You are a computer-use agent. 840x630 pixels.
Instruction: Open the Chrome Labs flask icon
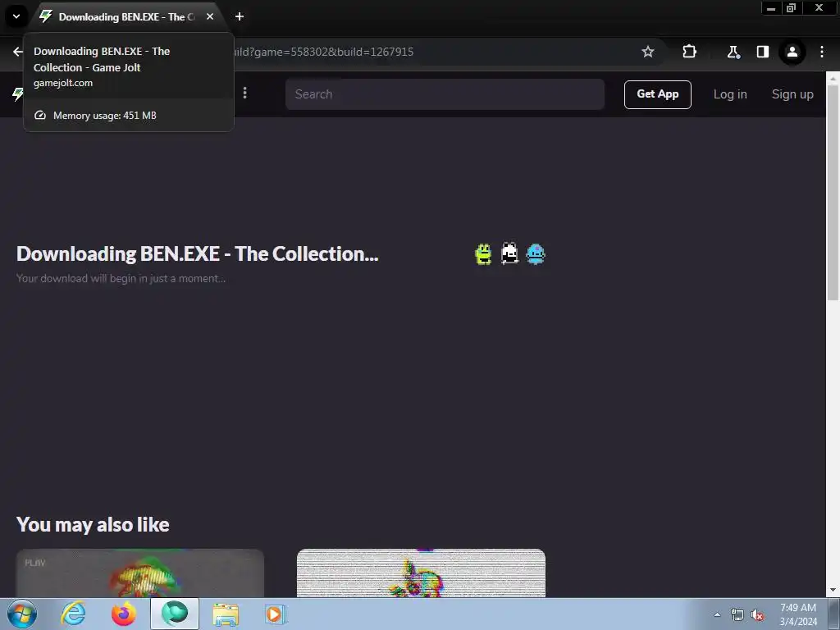[x=733, y=52]
